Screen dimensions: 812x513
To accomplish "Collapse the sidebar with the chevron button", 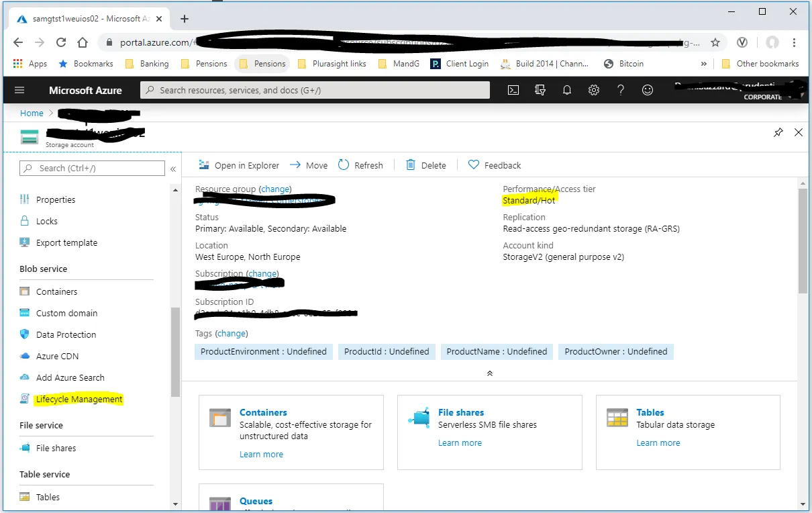I will tap(173, 169).
